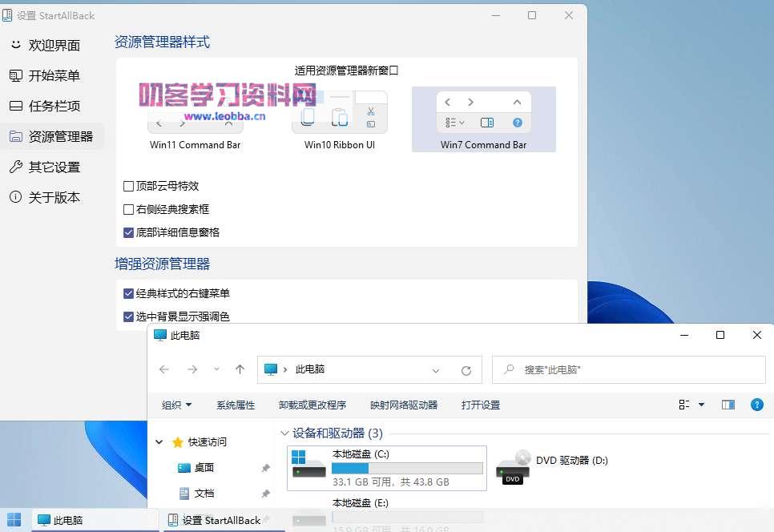The image size is (774, 532).
Task: Click the 卸载或更改程序 menu item
Action: (312, 405)
